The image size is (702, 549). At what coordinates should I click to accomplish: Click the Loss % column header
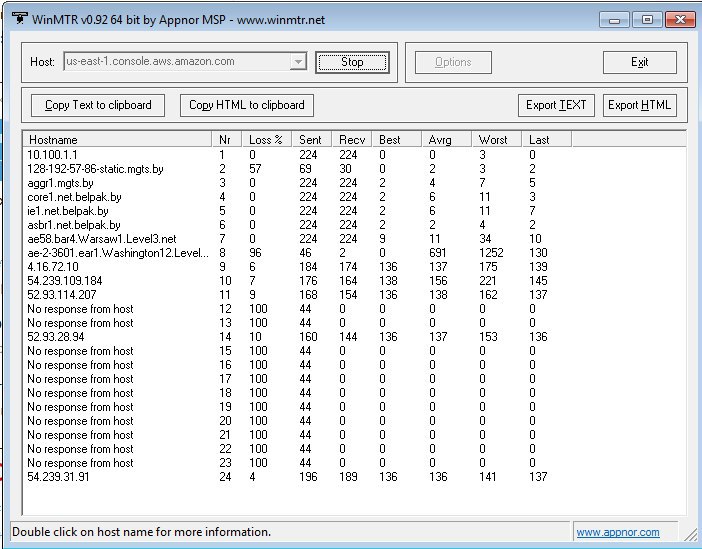266,140
